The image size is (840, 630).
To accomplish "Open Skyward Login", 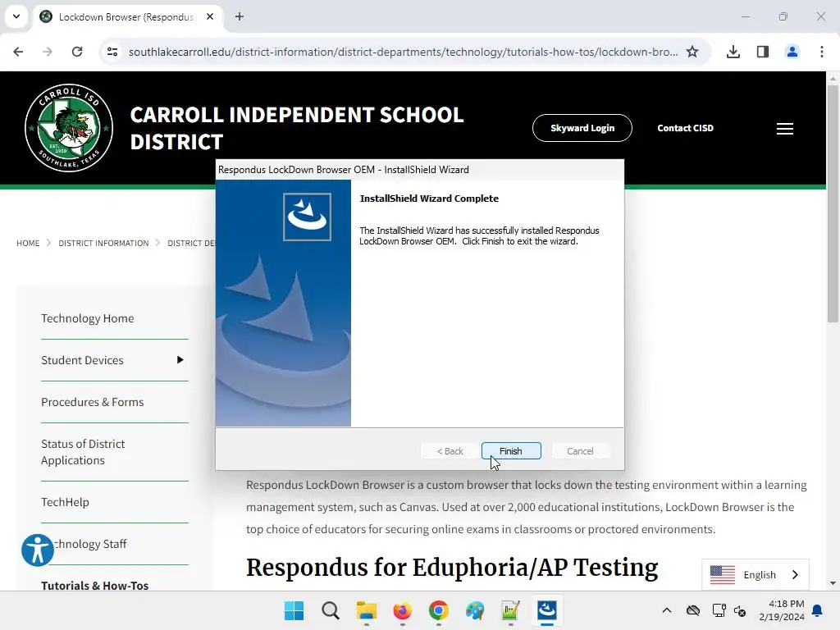I will click(582, 128).
